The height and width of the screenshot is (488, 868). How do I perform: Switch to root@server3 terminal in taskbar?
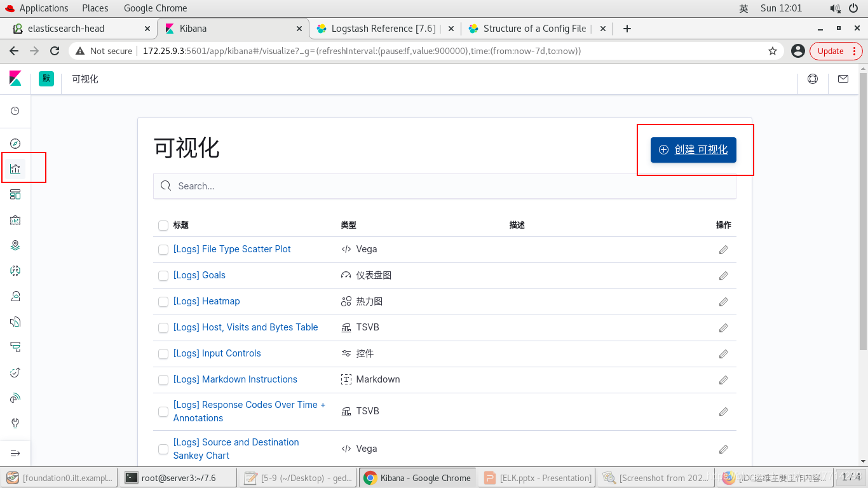178,478
